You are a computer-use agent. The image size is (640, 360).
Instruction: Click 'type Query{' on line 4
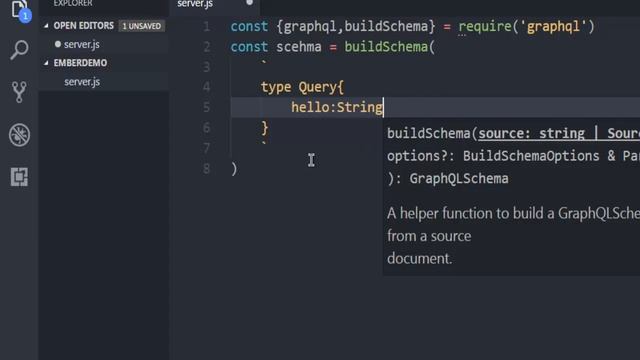302,87
